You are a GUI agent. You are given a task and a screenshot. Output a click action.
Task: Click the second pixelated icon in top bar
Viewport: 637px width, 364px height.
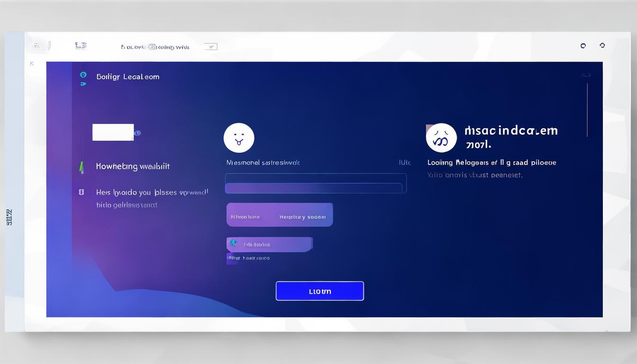pos(81,46)
